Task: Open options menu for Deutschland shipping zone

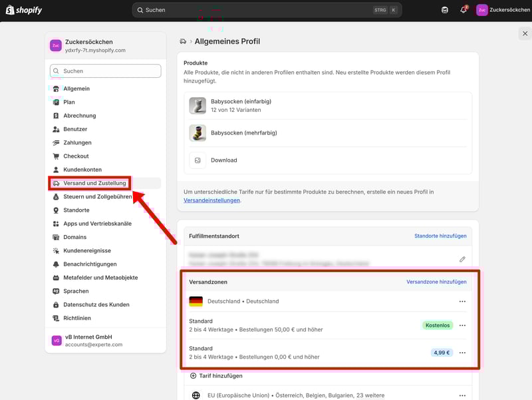Action: [x=462, y=301]
